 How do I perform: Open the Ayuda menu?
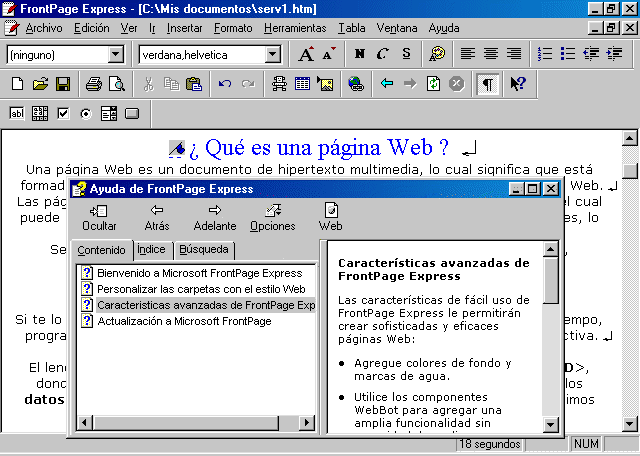pyautogui.click(x=444, y=28)
